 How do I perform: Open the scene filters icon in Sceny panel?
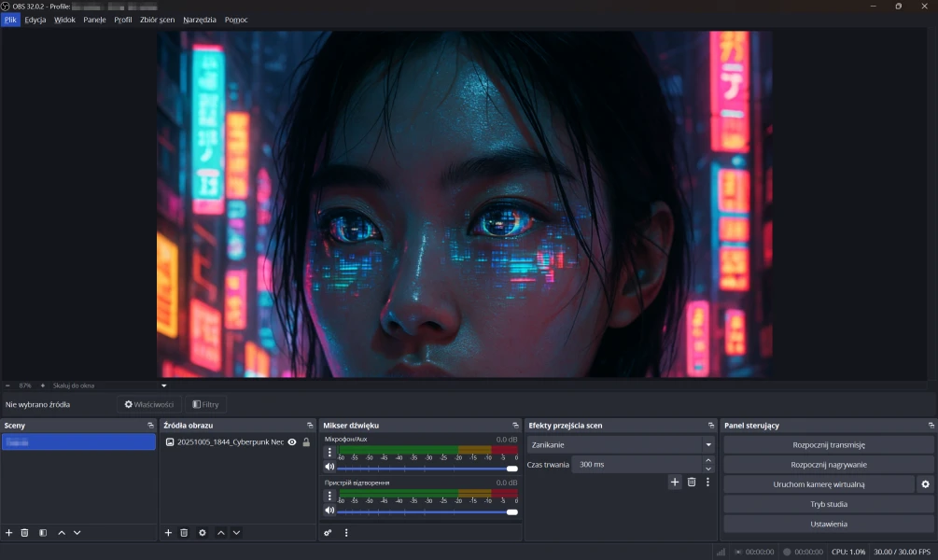tap(43, 532)
